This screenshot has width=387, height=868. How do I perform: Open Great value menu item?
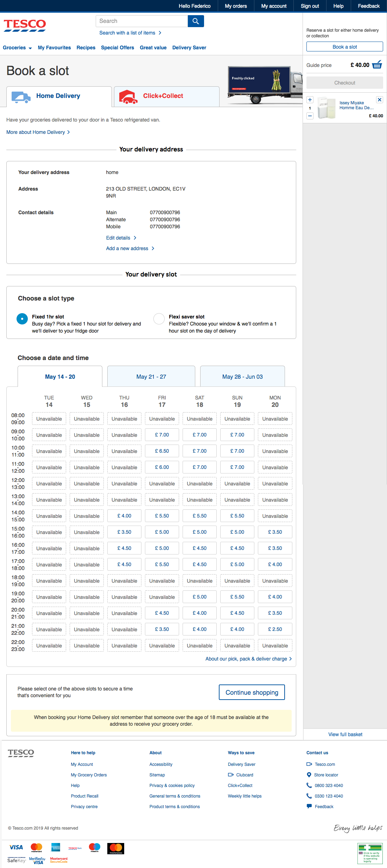(153, 48)
